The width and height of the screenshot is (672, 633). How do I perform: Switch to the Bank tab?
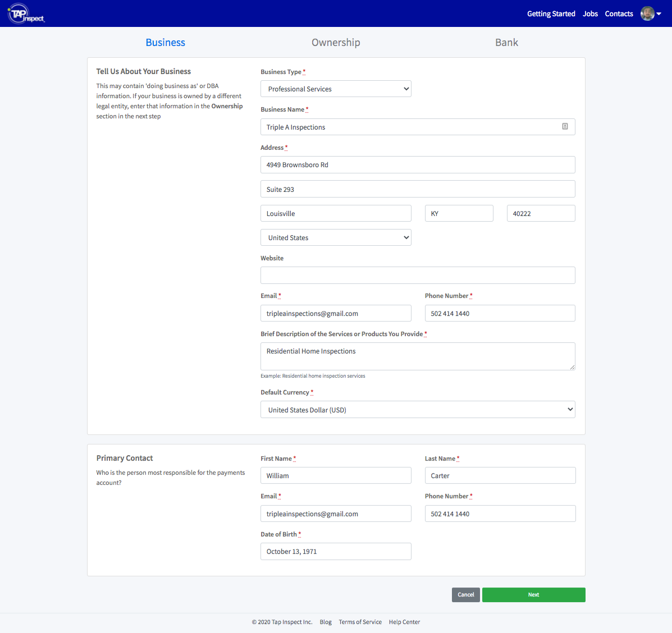[x=506, y=43]
